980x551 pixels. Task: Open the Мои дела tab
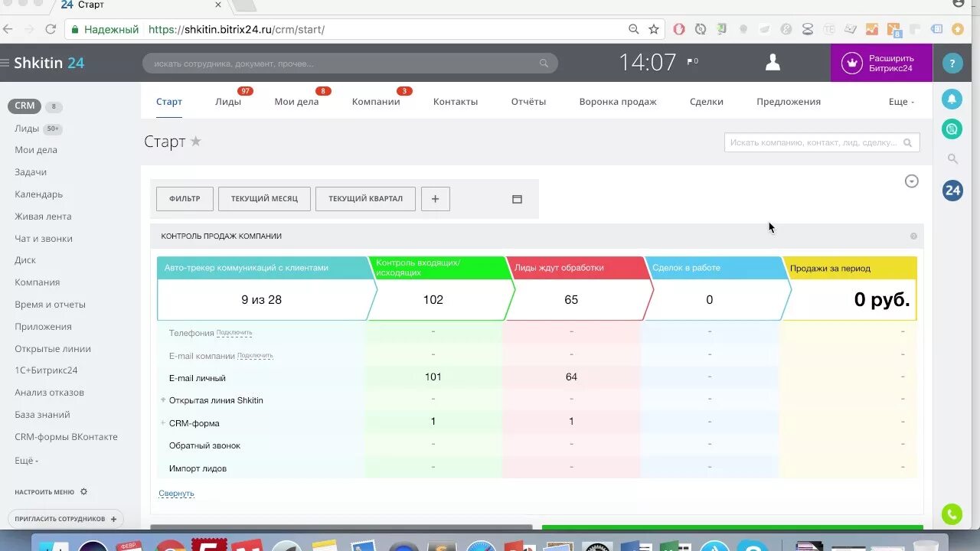tap(296, 102)
